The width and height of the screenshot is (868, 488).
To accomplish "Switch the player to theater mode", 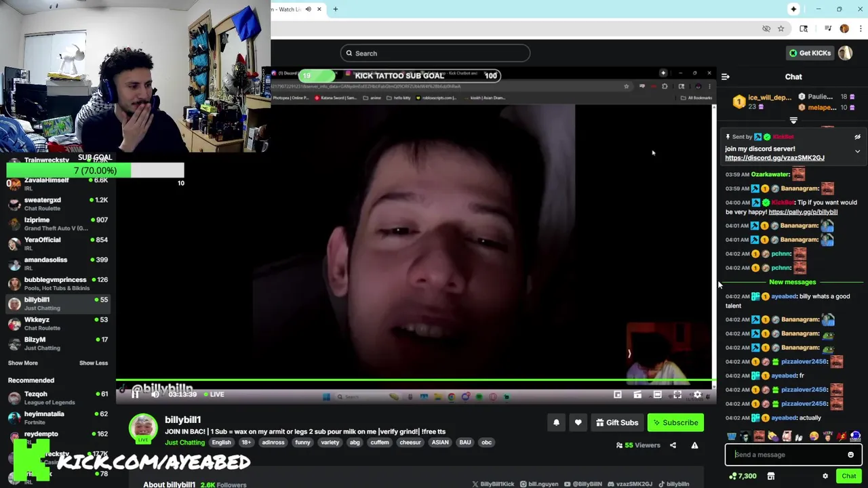I will pos(657,394).
